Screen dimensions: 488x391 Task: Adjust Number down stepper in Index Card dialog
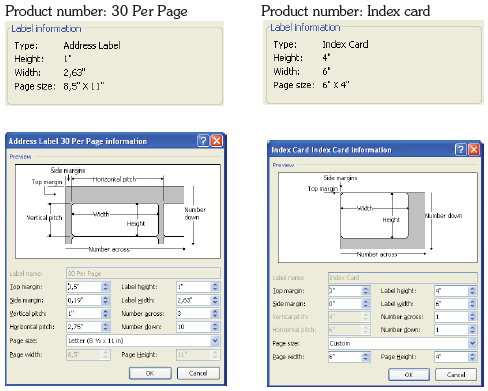[472, 330]
